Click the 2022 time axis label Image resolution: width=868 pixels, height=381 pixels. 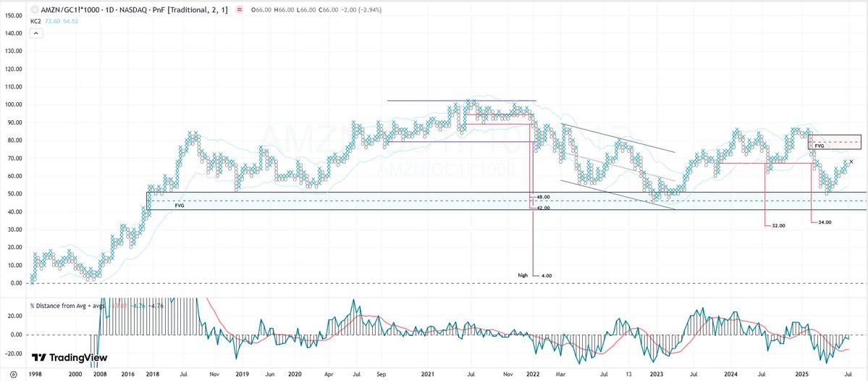(533, 374)
